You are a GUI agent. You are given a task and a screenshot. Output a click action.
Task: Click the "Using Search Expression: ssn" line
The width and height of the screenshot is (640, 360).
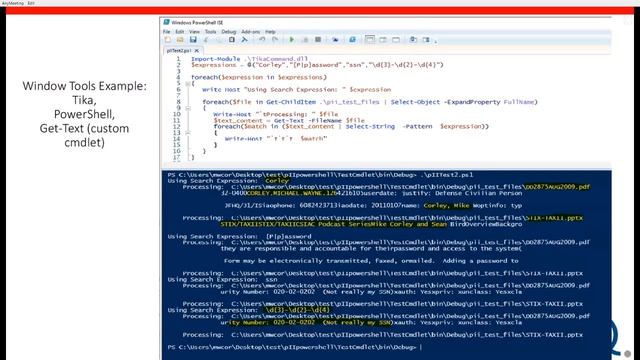pos(222,280)
